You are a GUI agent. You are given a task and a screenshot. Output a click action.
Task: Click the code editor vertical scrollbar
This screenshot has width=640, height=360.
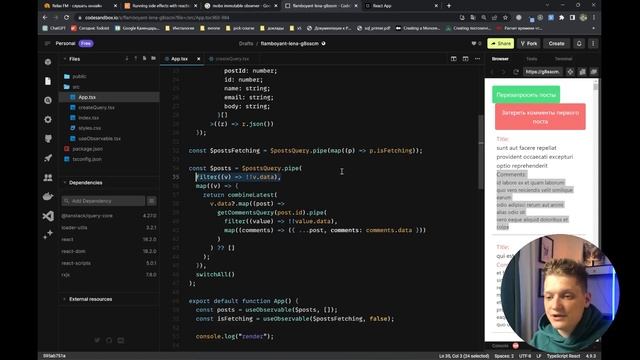480,152
